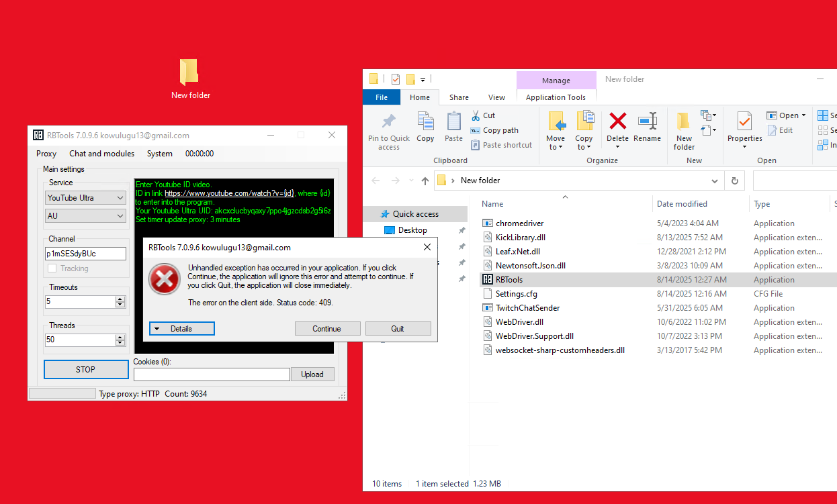
Task: Click the red Delete icon
Action: pyautogui.click(x=617, y=121)
